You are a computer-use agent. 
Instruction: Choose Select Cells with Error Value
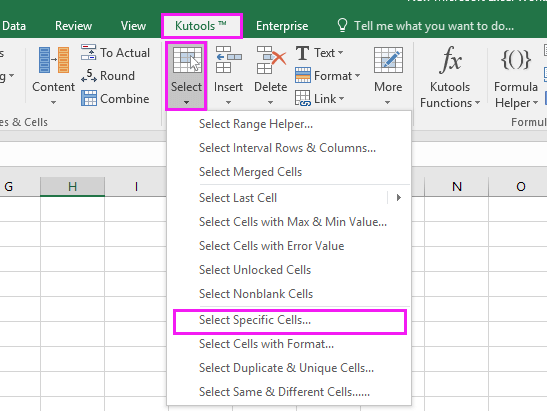pos(289,246)
